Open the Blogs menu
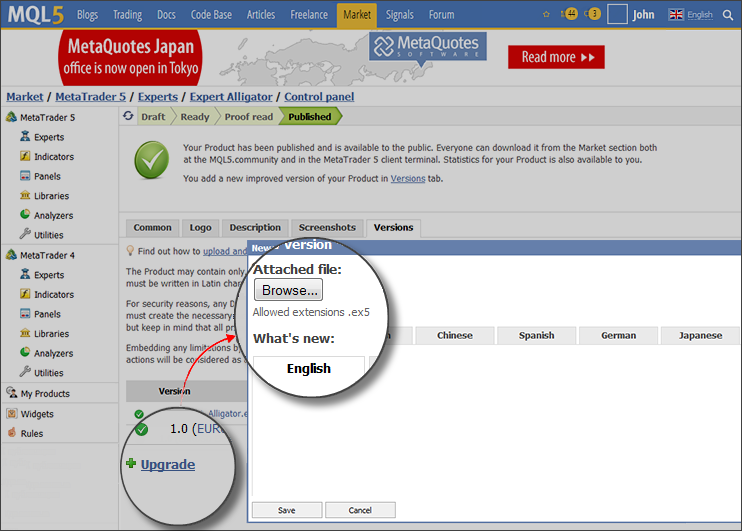 pos(88,15)
